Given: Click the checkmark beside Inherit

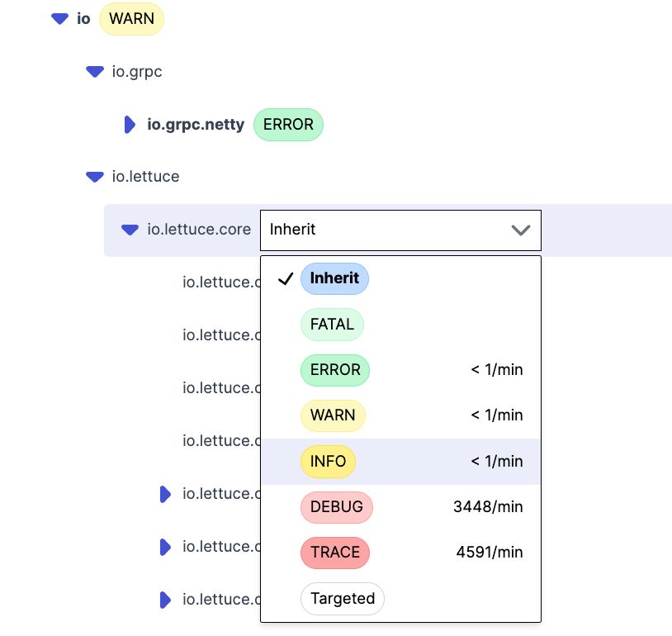Looking at the screenshot, I should pyautogui.click(x=285, y=278).
